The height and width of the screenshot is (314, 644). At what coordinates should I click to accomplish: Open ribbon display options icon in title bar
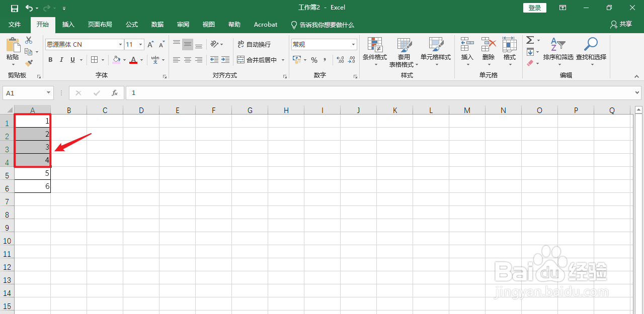point(562,8)
